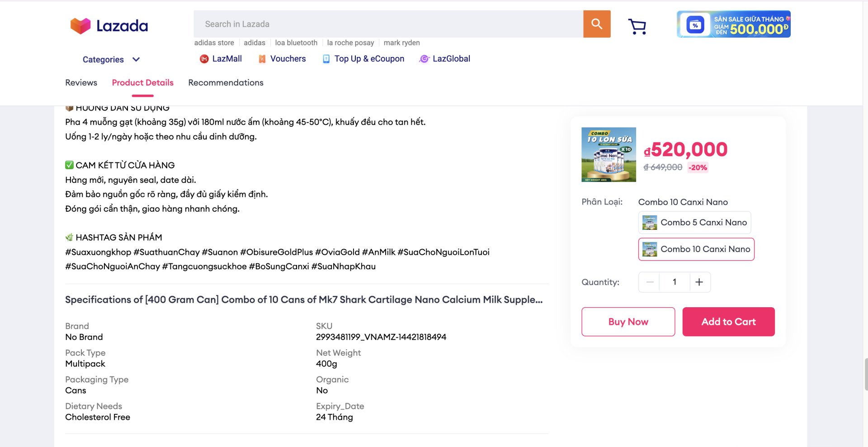Click the loa bluetooth suggestion

(296, 43)
